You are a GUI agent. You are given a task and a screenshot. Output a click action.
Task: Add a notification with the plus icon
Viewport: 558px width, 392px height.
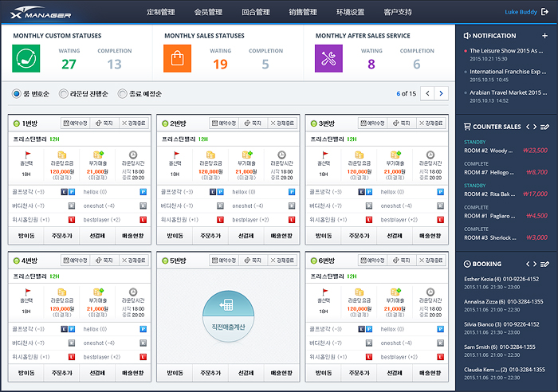(544, 36)
